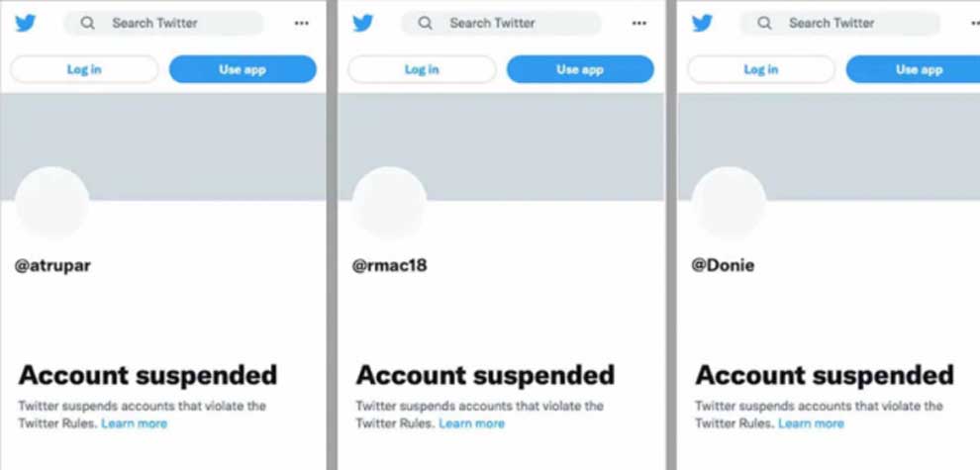
Task: Click Twitter bird logo on @Donie page
Action: (702, 23)
